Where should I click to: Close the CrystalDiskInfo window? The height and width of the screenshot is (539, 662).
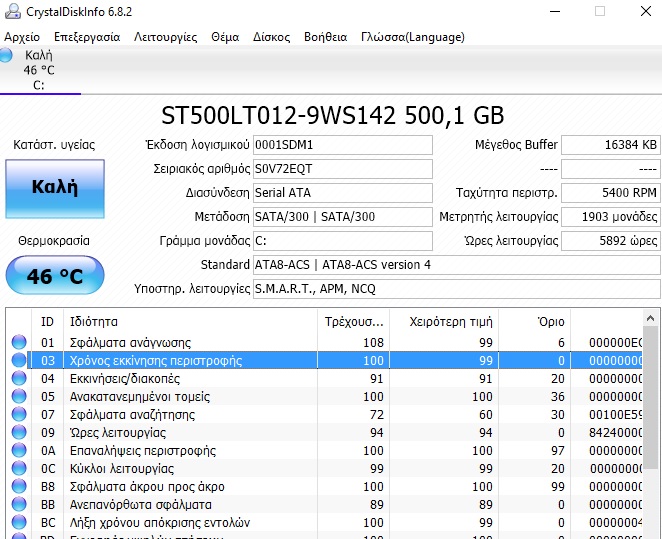point(646,11)
